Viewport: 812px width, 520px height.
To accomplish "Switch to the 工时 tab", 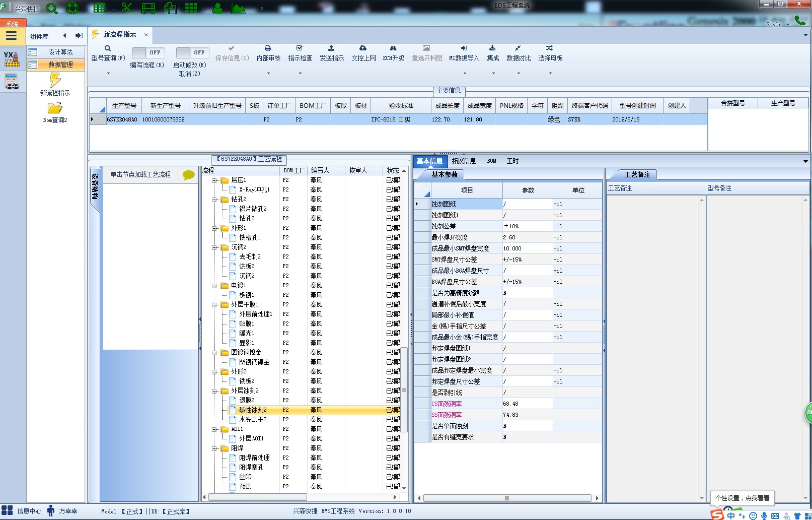I will pyautogui.click(x=512, y=161).
